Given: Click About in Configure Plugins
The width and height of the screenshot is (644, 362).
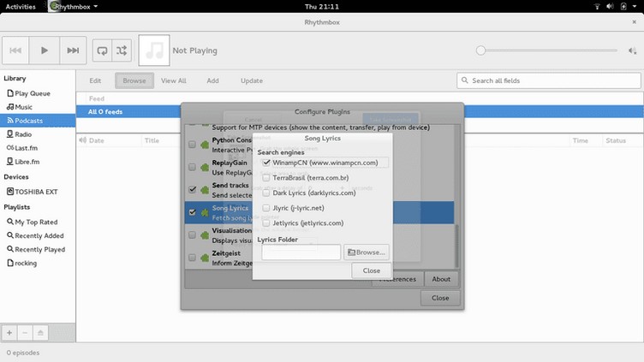Looking at the screenshot, I should tap(441, 279).
